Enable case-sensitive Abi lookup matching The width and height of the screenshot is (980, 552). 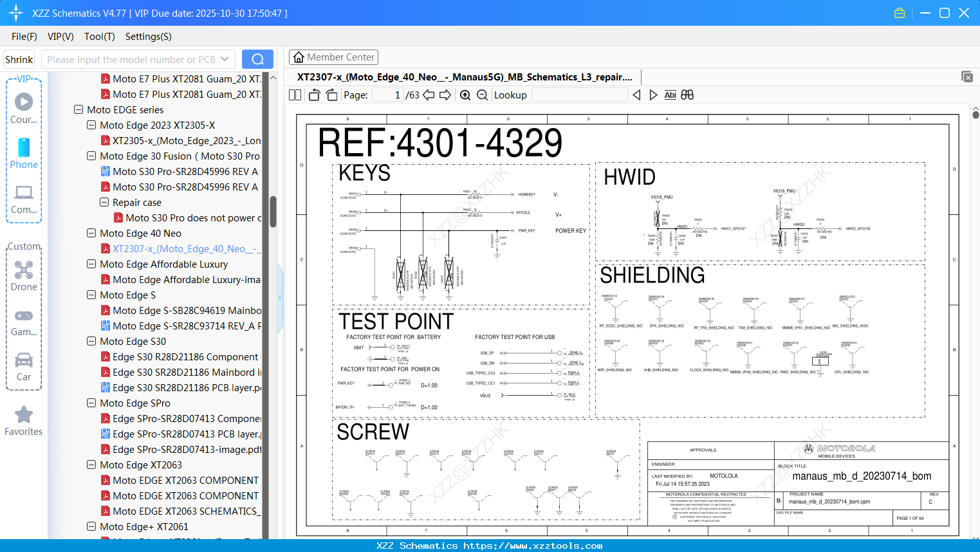(670, 95)
